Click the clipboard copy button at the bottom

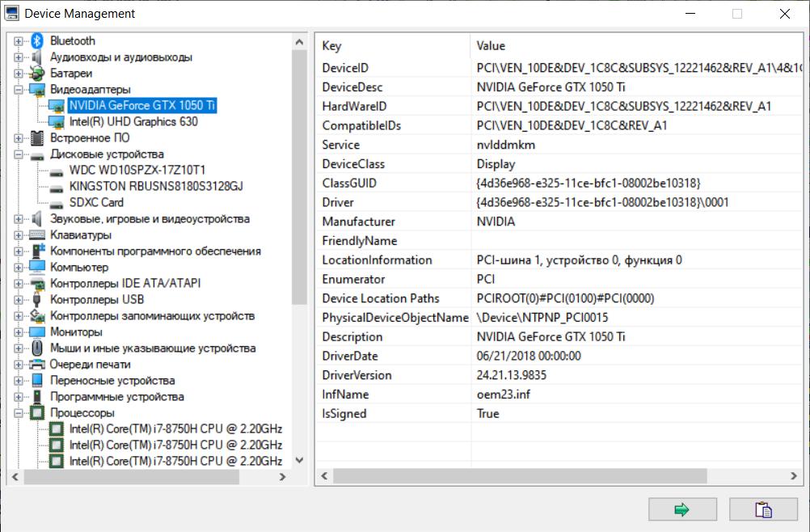point(763,510)
